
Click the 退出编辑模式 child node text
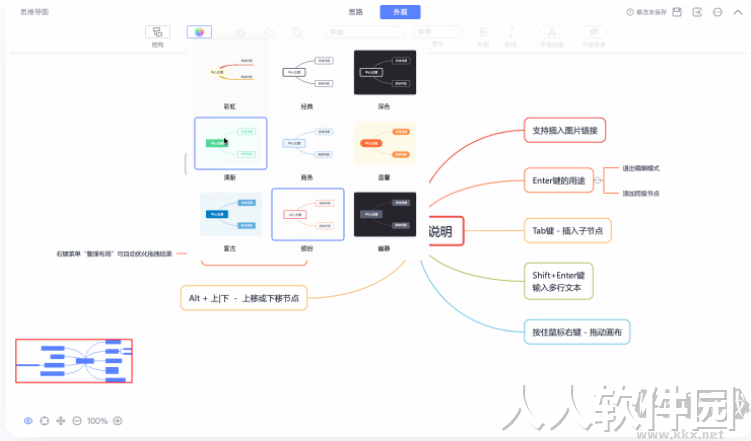[641, 168]
